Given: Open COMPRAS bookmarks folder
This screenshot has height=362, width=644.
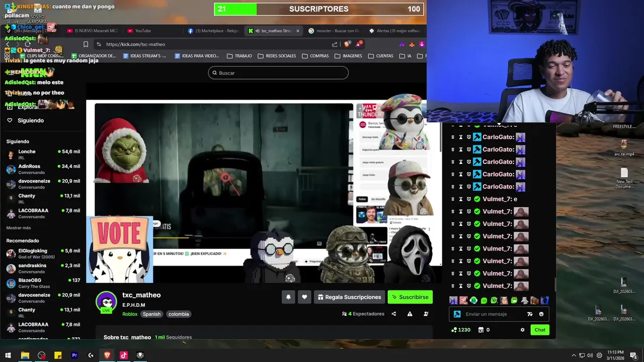Looking at the screenshot, I should tap(315, 56).
